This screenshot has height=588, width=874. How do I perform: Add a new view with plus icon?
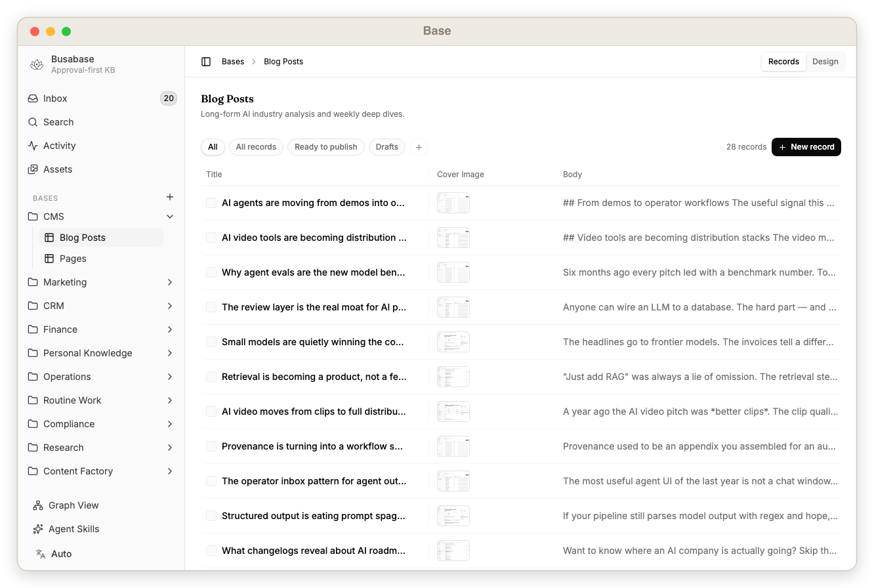pyautogui.click(x=419, y=147)
